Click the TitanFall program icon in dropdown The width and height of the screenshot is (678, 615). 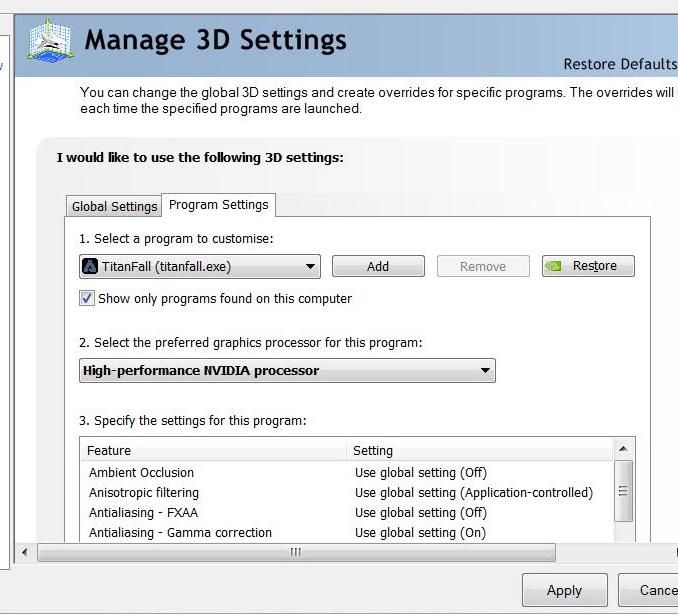click(x=90, y=266)
